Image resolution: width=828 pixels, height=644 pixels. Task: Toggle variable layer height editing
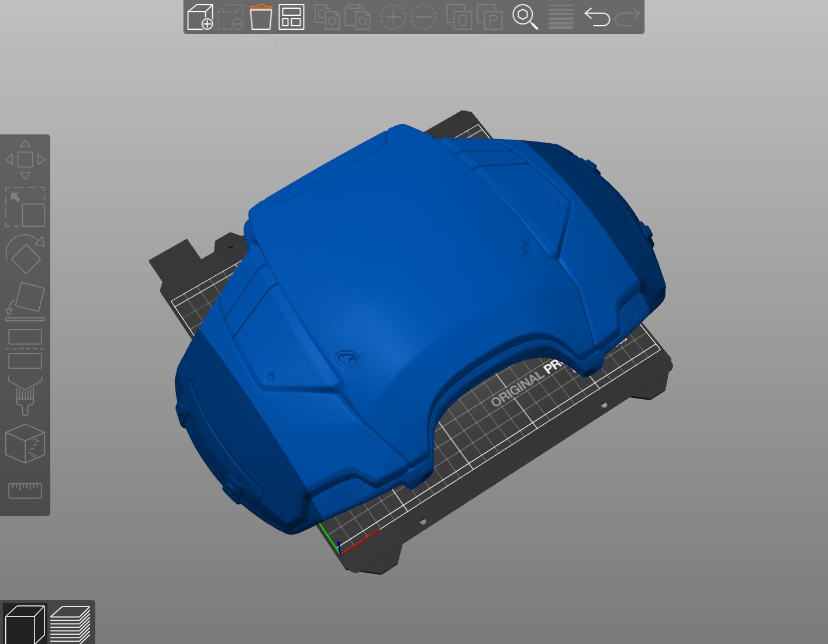coord(561,17)
